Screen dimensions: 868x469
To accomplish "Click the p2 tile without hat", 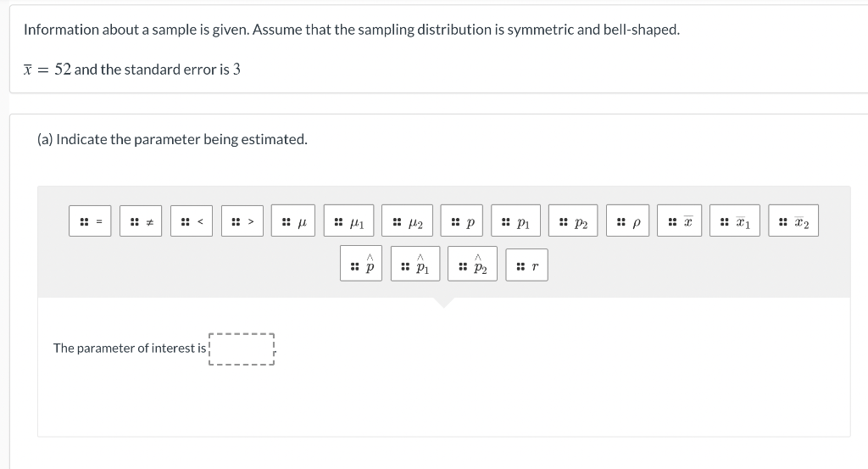I will click(x=573, y=223).
